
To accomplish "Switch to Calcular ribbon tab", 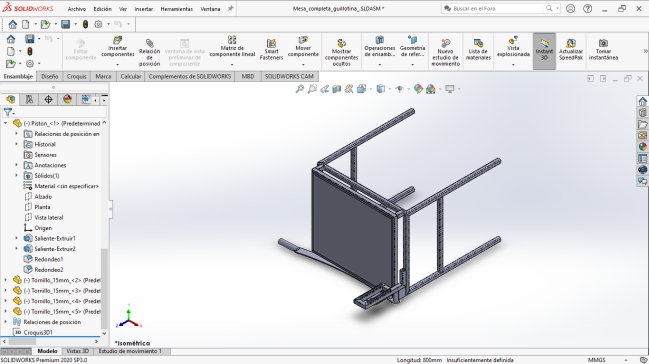I will tap(131, 76).
